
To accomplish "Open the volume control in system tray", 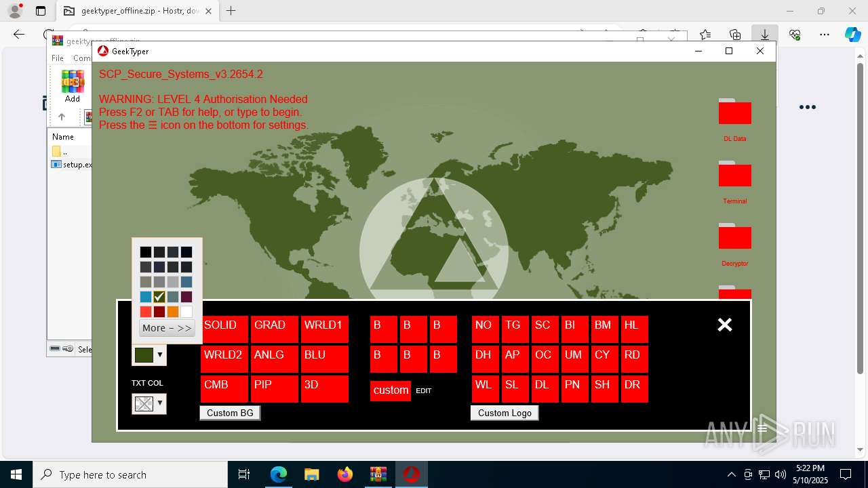I will [x=781, y=474].
